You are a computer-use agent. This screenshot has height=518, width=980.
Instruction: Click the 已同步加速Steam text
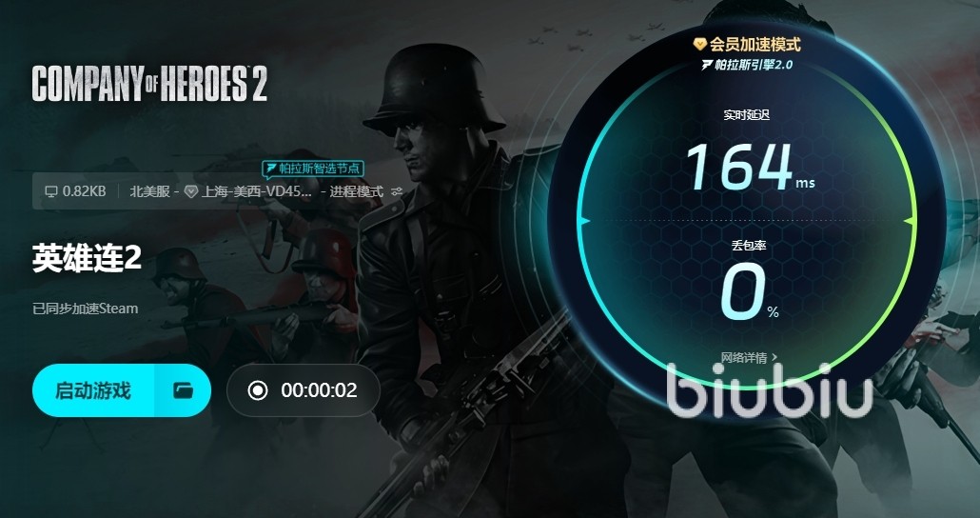click(x=85, y=309)
